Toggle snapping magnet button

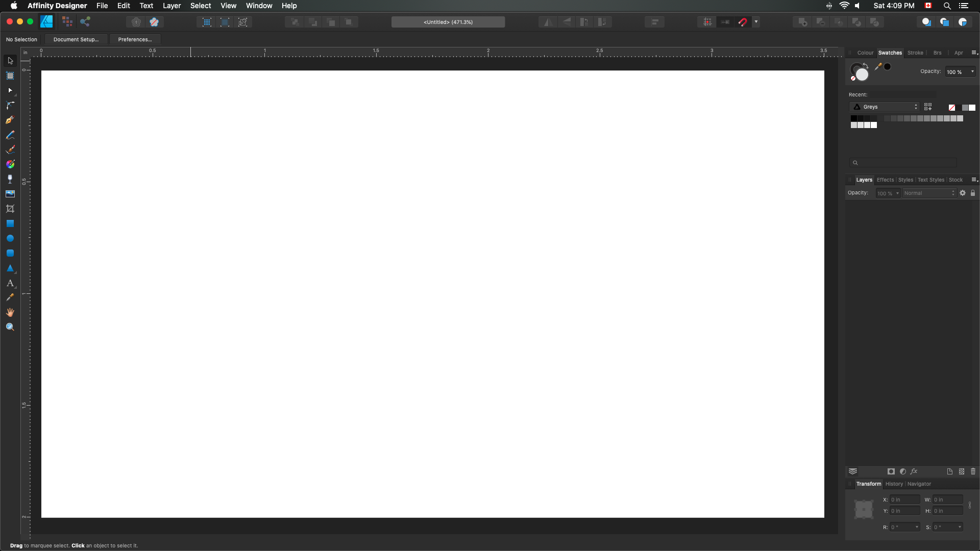click(x=743, y=22)
